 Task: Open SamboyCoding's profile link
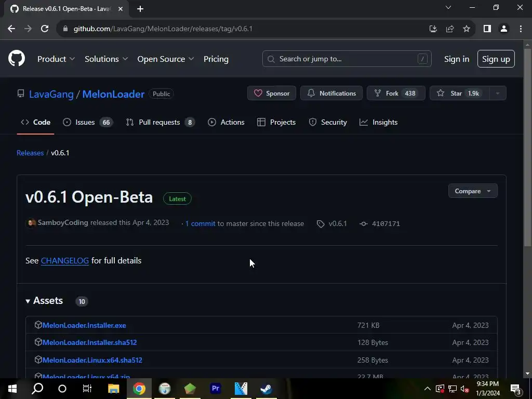click(x=63, y=222)
